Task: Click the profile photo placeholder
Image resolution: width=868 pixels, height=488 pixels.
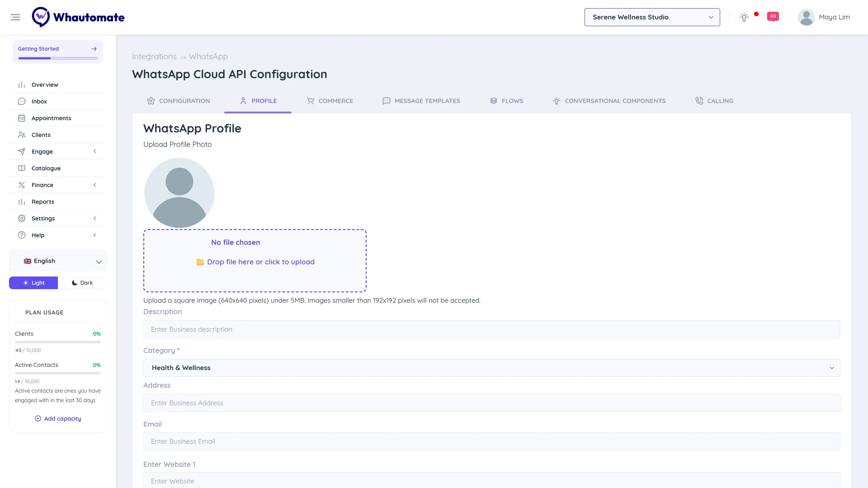Action: (179, 193)
